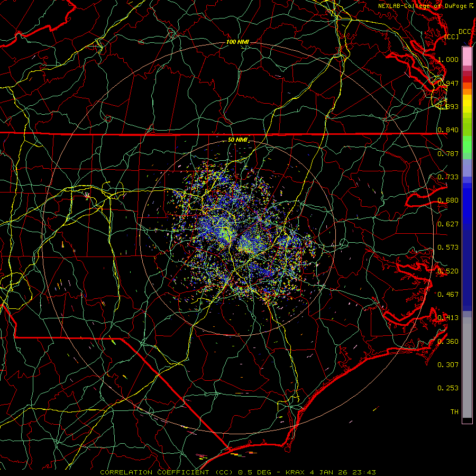
Task: Click the 0.893 legend value
Action: [x=448, y=106]
